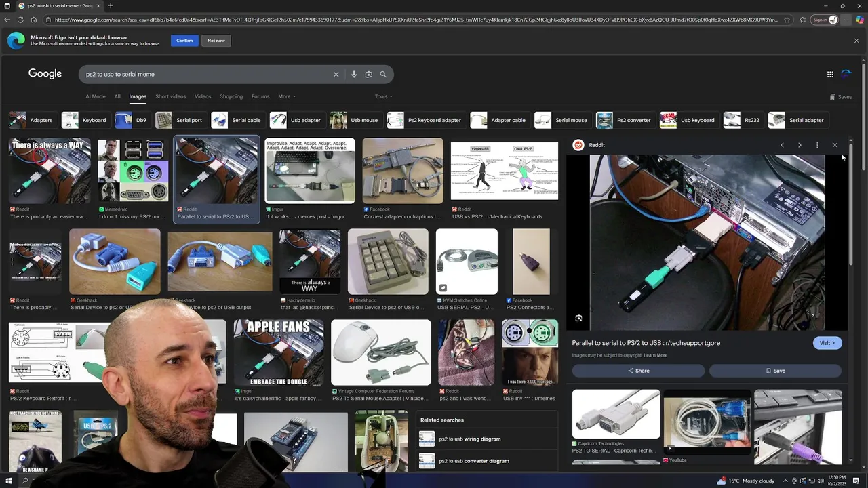Switch to the All results tab

117,96
